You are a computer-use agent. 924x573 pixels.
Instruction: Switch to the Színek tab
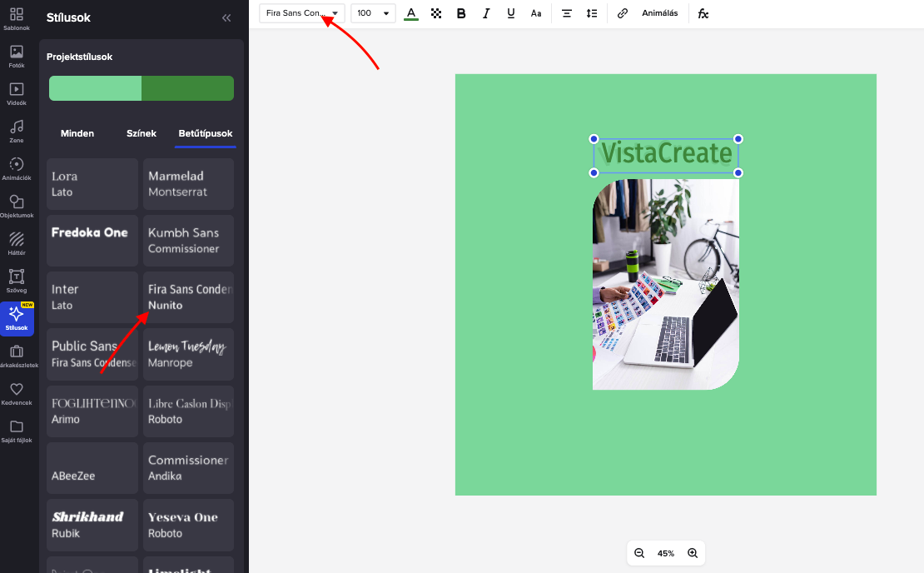142,133
